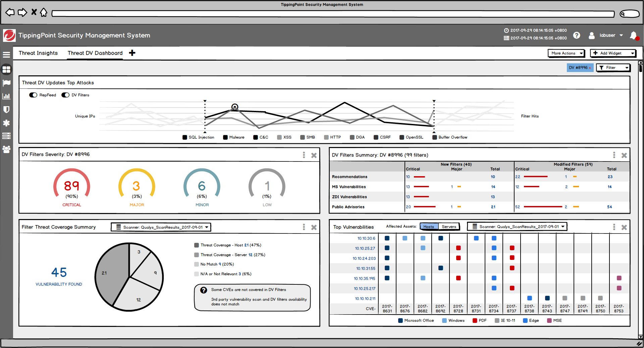Open host 10.10.25.27 link
This screenshot has width=644, height=348.
(365, 249)
